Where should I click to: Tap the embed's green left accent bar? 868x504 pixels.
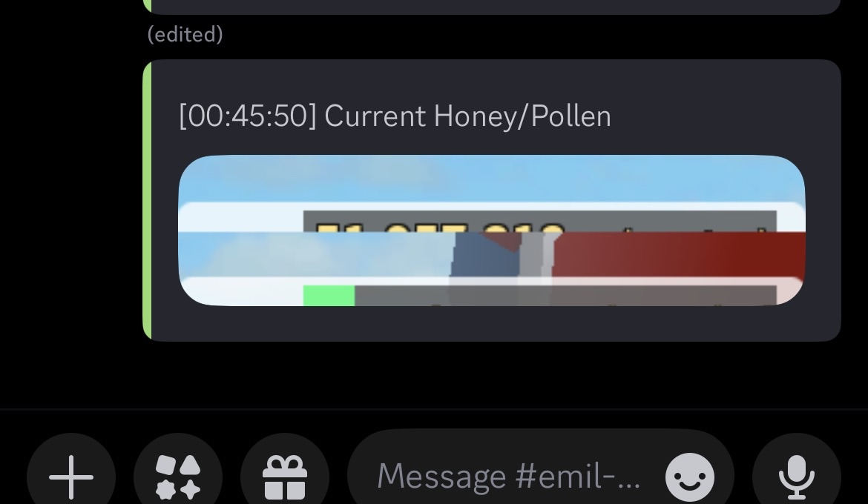pyautogui.click(x=147, y=200)
